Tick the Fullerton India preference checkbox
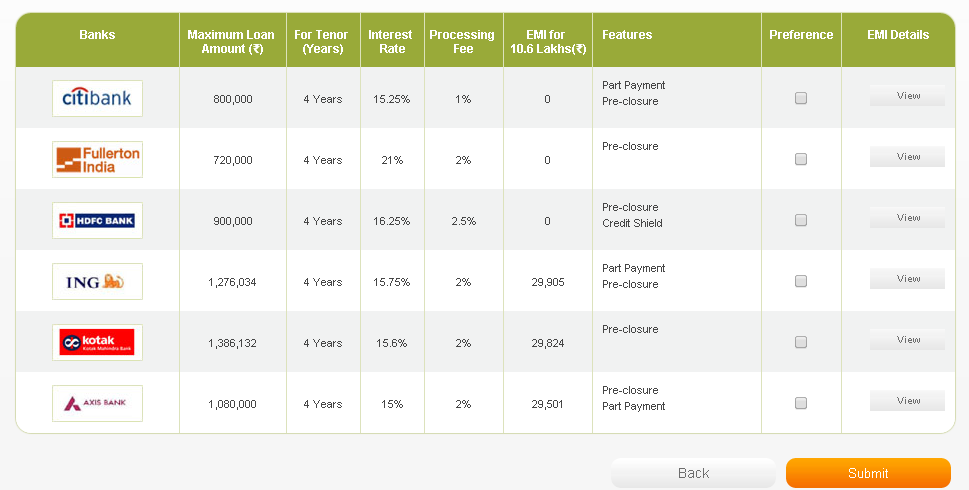The height and width of the screenshot is (490, 969). pos(801,159)
